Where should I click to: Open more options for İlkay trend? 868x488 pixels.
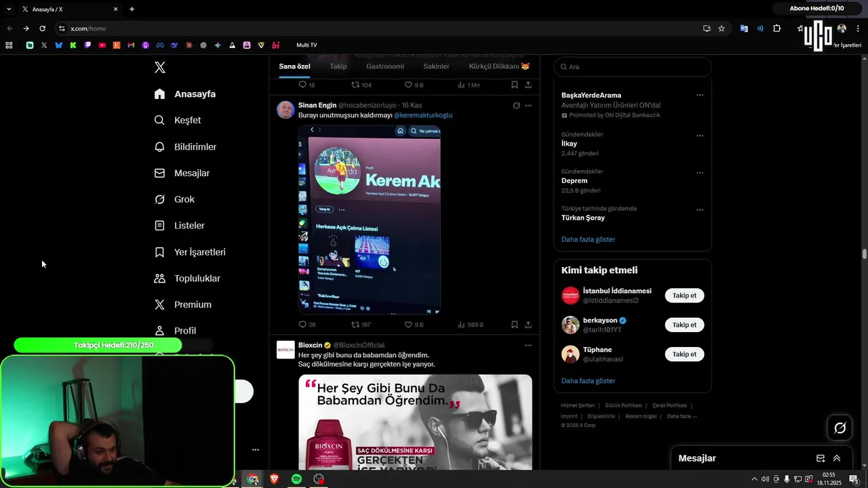point(700,136)
